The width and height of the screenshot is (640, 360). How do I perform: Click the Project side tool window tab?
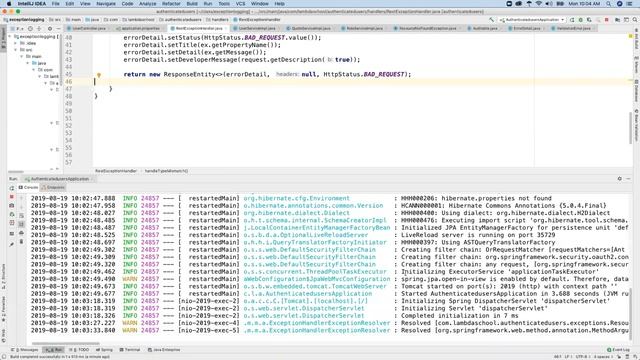[3, 39]
